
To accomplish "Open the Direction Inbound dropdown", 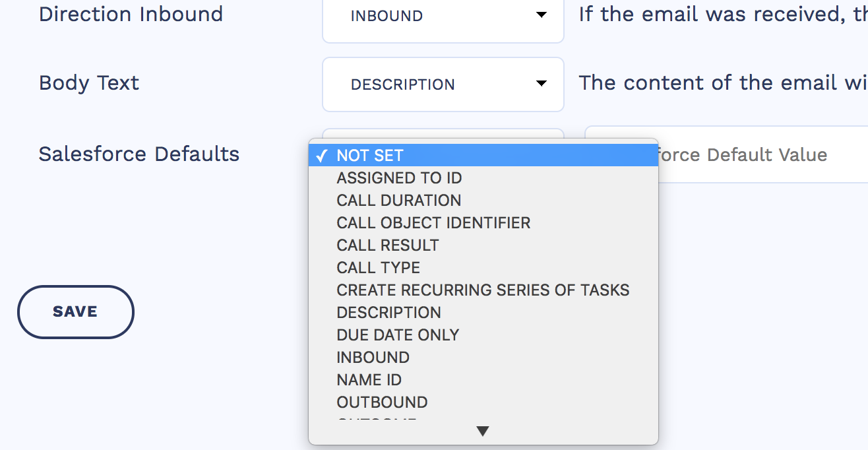I will (x=443, y=16).
